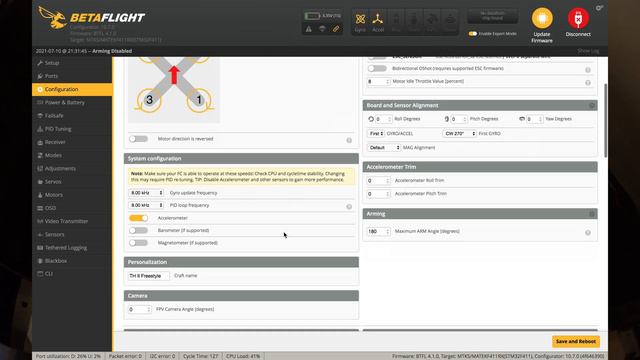Click the Craft name text field
640x360 pixels.
pyautogui.click(x=149, y=276)
